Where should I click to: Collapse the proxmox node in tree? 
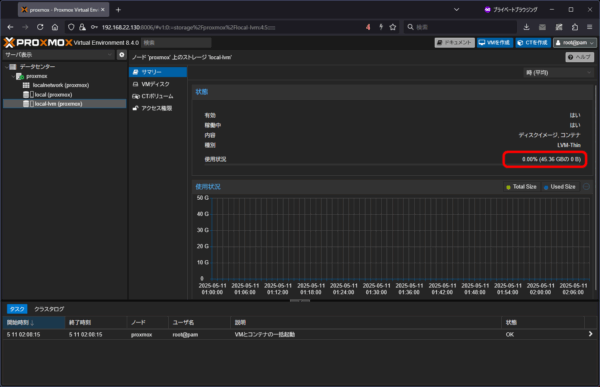click(x=13, y=76)
